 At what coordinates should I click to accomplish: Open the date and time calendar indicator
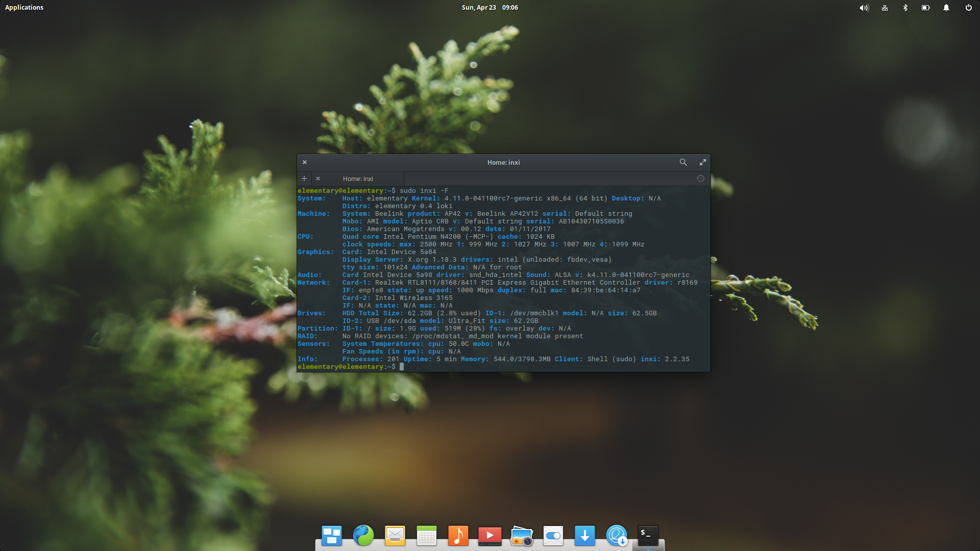pos(490,8)
